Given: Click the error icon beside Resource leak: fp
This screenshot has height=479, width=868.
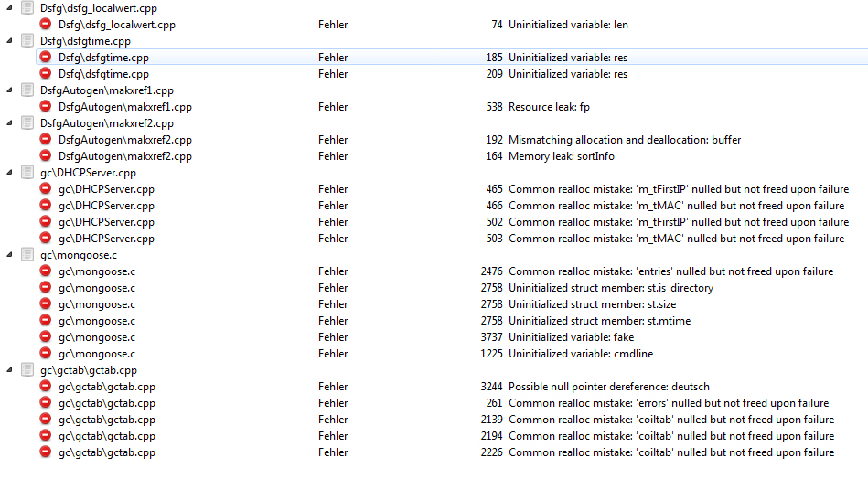Looking at the screenshot, I should 46,107.
